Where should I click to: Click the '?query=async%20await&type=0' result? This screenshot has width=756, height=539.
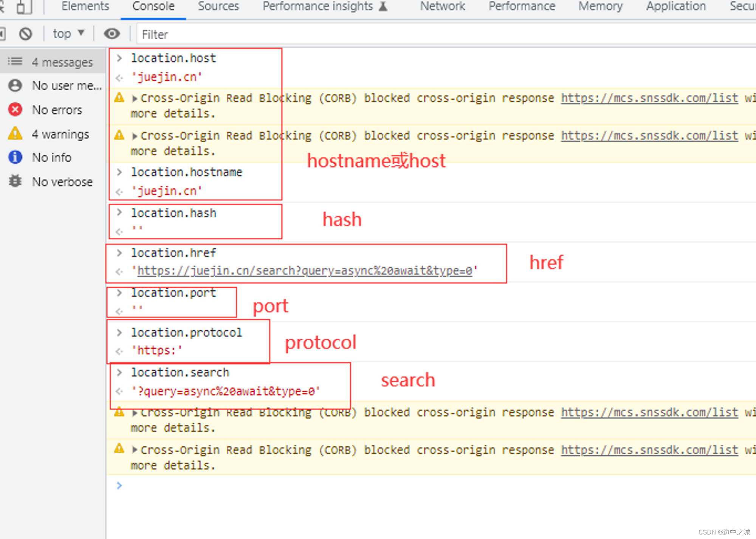[x=226, y=391]
